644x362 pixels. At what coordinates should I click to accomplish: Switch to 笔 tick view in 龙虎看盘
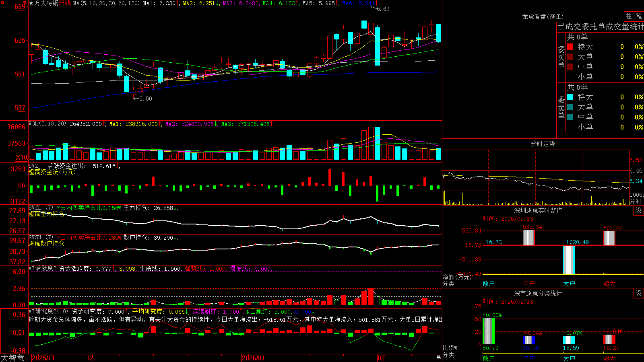639,16
